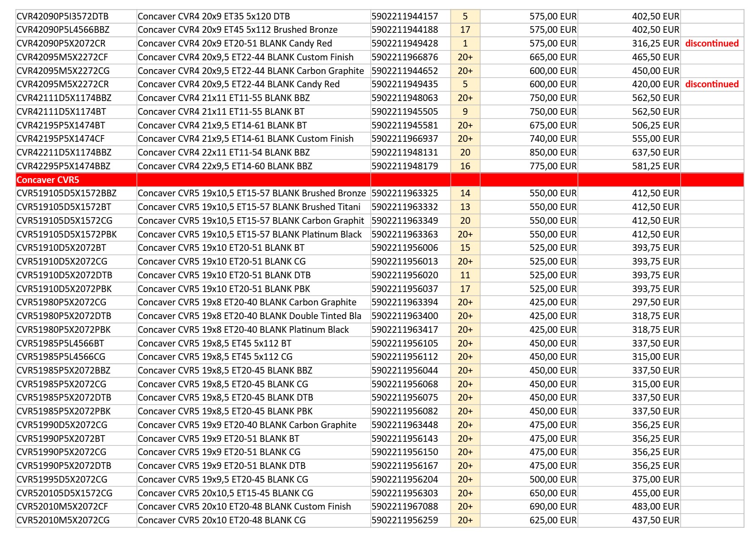Screen dimensions: 756x534
Task: Click stock value 15 for CVR51910D5X2072BT
Action: click(465, 248)
